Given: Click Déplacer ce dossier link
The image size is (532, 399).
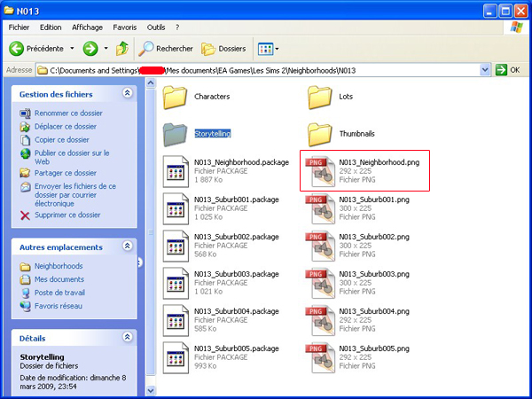Looking at the screenshot, I should [x=66, y=127].
